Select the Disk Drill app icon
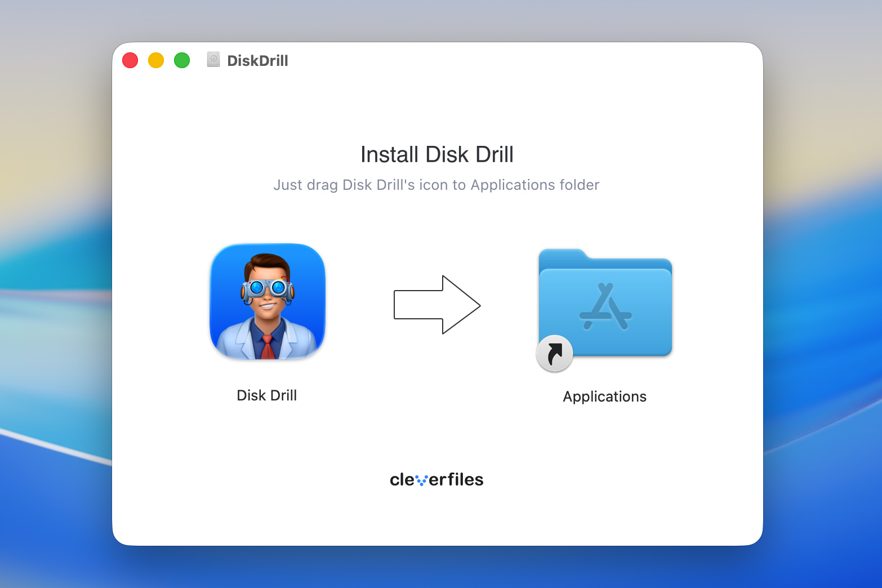 point(268,301)
